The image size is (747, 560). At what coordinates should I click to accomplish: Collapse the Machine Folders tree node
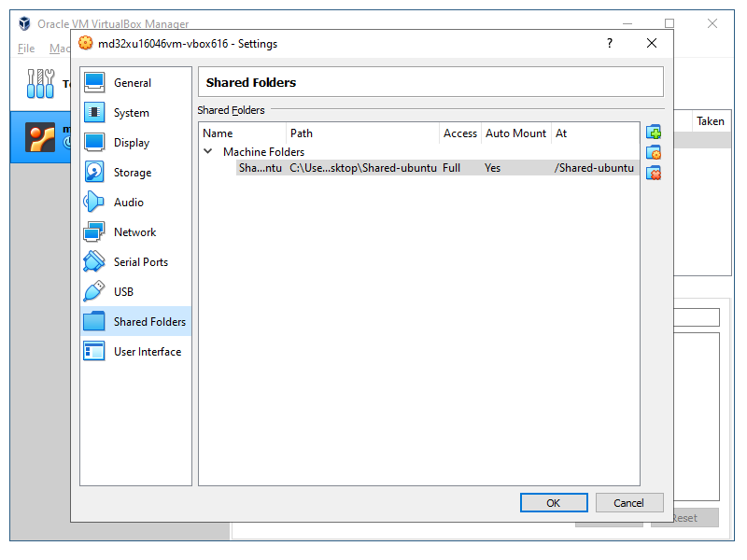(208, 151)
